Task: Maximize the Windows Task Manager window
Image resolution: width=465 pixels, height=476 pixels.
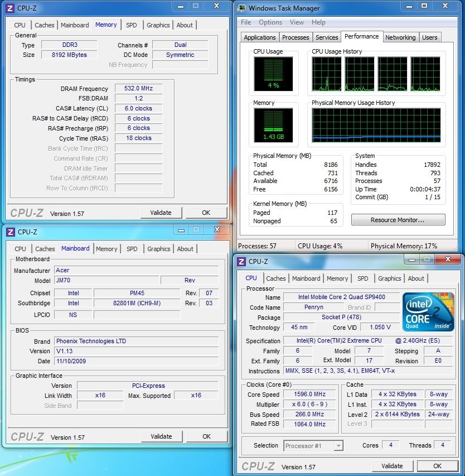Action: coord(424,6)
